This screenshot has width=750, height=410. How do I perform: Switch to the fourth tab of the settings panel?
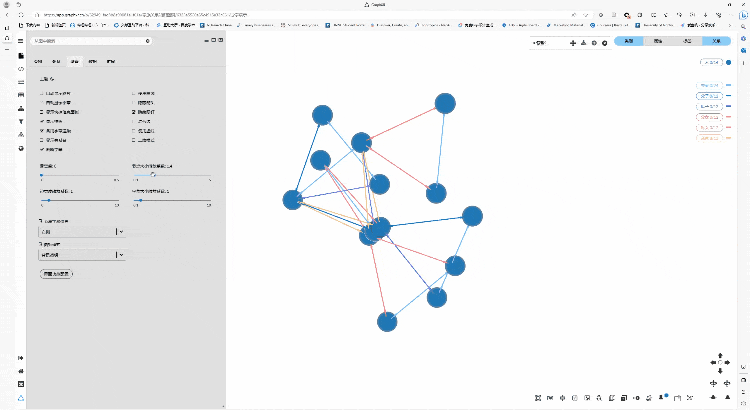coord(93,61)
